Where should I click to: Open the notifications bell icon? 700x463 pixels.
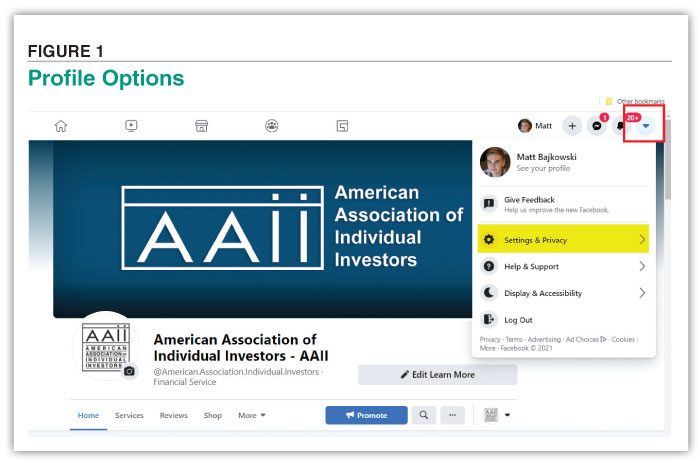pos(621,126)
